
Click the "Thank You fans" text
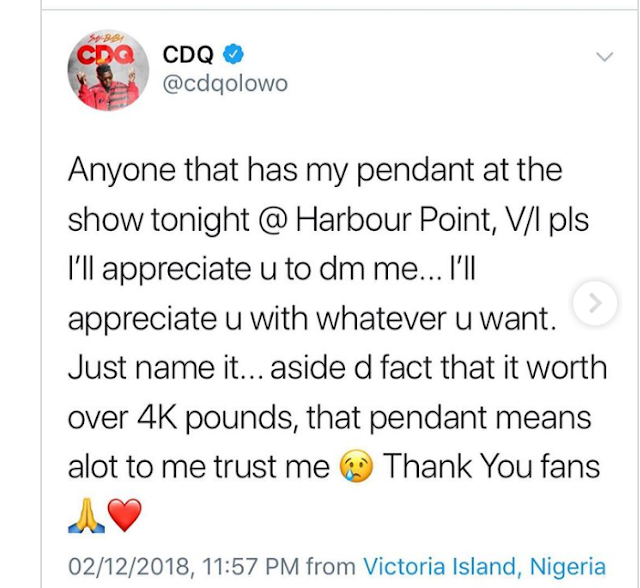pyautogui.click(x=491, y=466)
